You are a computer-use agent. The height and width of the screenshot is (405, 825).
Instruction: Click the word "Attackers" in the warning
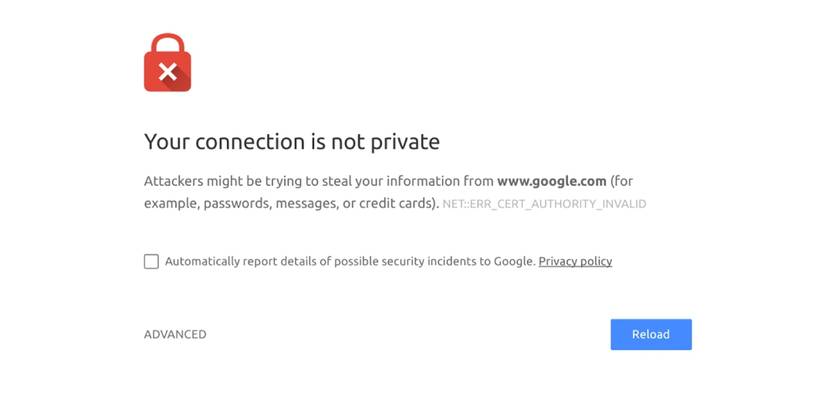[174, 181]
